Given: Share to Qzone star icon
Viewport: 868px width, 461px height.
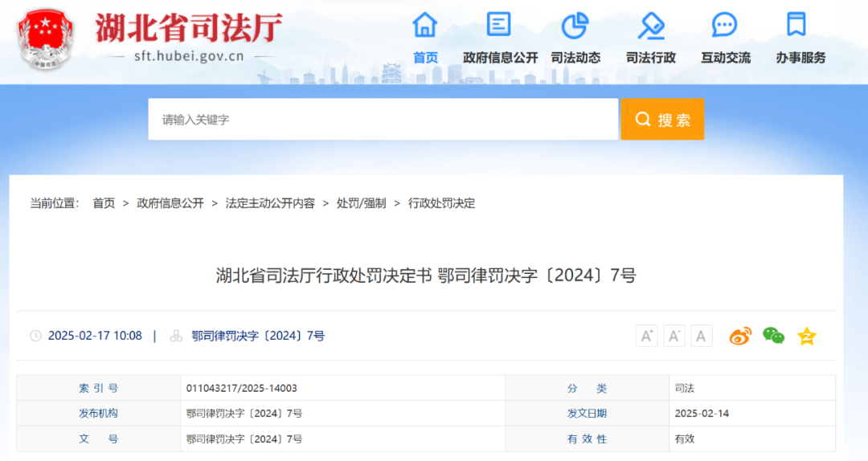Looking at the screenshot, I should pos(807,336).
